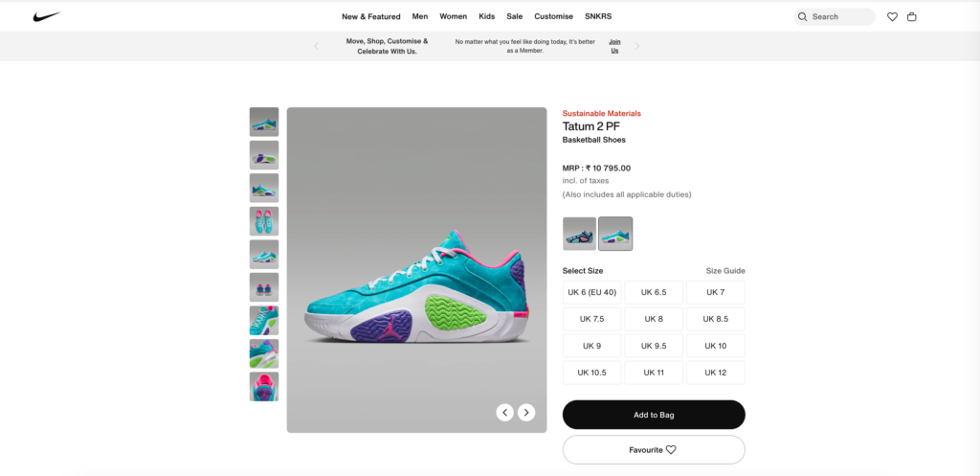Image resolution: width=980 pixels, height=476 pixels.
Task: Click the Nike swoosh logo
Action: tap(46, 16)
